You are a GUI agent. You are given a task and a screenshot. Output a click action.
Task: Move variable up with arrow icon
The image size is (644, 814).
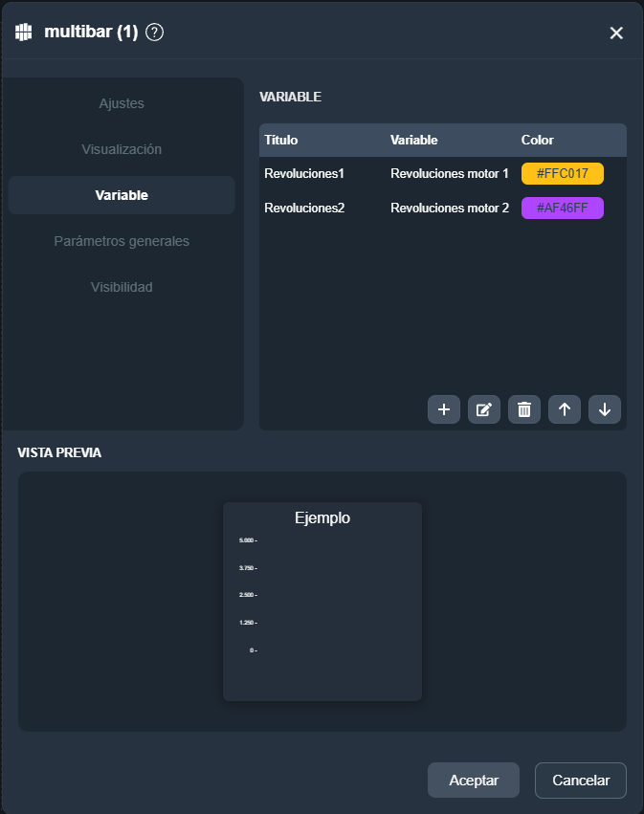click(565, 409)
